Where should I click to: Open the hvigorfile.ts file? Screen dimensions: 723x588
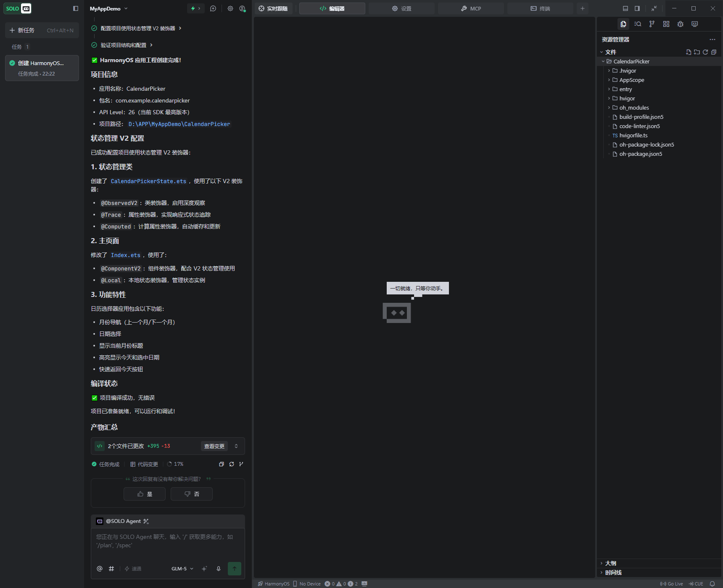660,135
